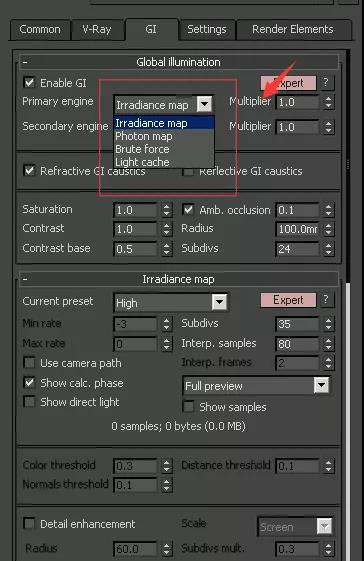
Task: Adjust the Min rate spinner
Action: click(x=166, y=324)
